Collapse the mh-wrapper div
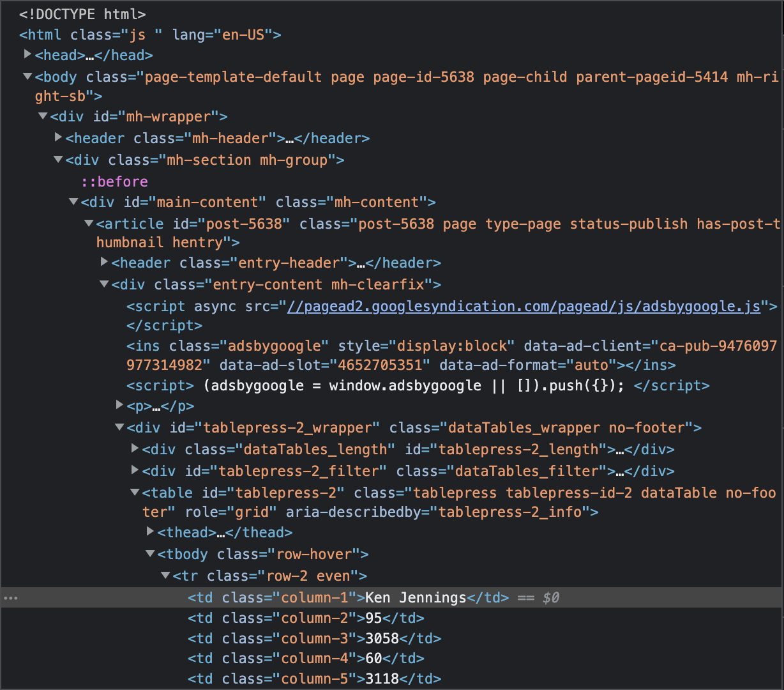Image resolution: width=784 pixels, height=690 pixels. 43,116
